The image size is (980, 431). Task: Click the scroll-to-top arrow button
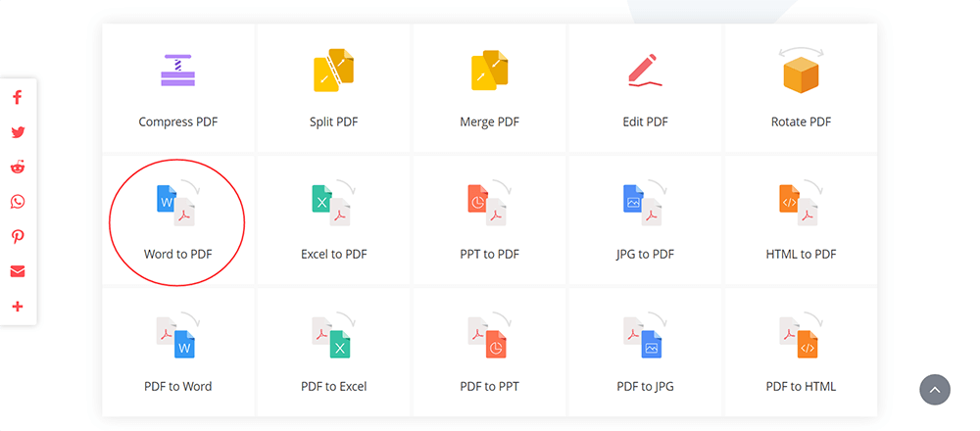934,390
